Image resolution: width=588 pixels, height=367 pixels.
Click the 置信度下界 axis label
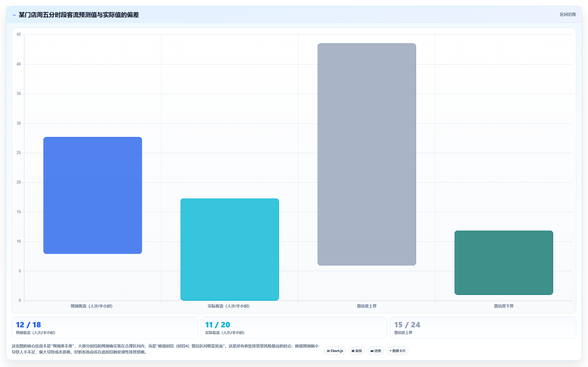pyautogui.click(x=504, y=306)
